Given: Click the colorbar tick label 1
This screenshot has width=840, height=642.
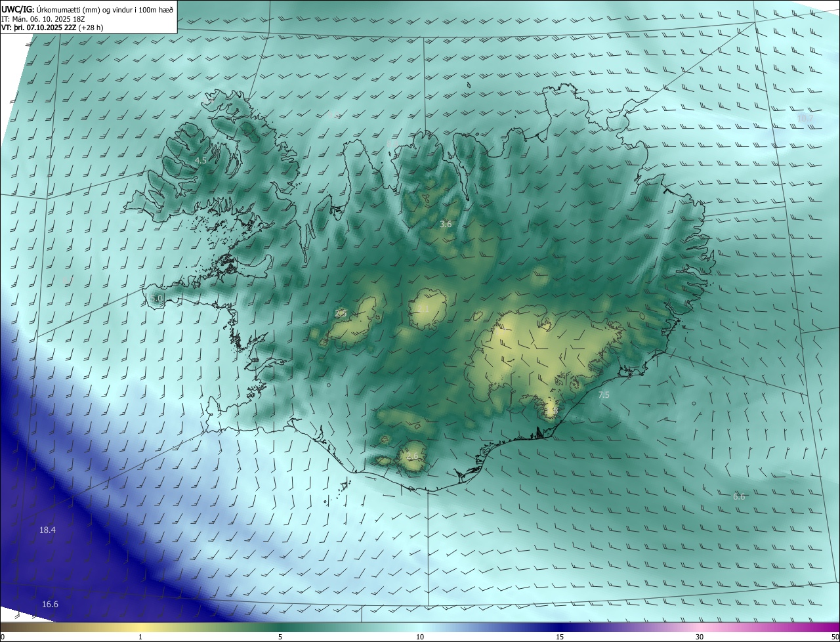Looking at the screenshot, I should point(140,637).
